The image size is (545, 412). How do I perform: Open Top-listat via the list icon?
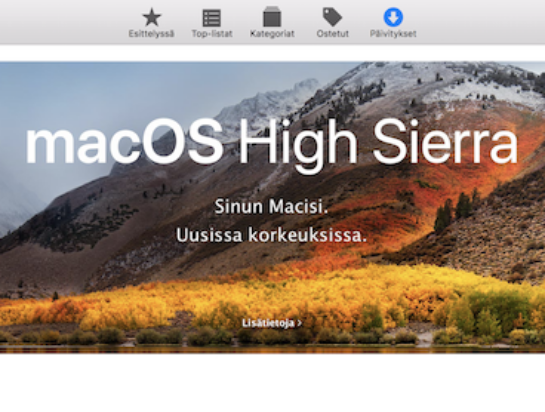coord(212,18)
